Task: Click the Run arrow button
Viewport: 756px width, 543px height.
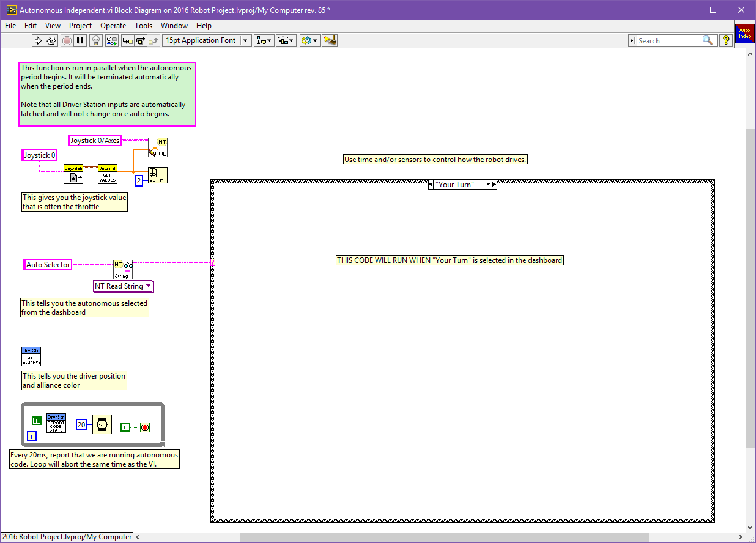Action: [37, 40]
